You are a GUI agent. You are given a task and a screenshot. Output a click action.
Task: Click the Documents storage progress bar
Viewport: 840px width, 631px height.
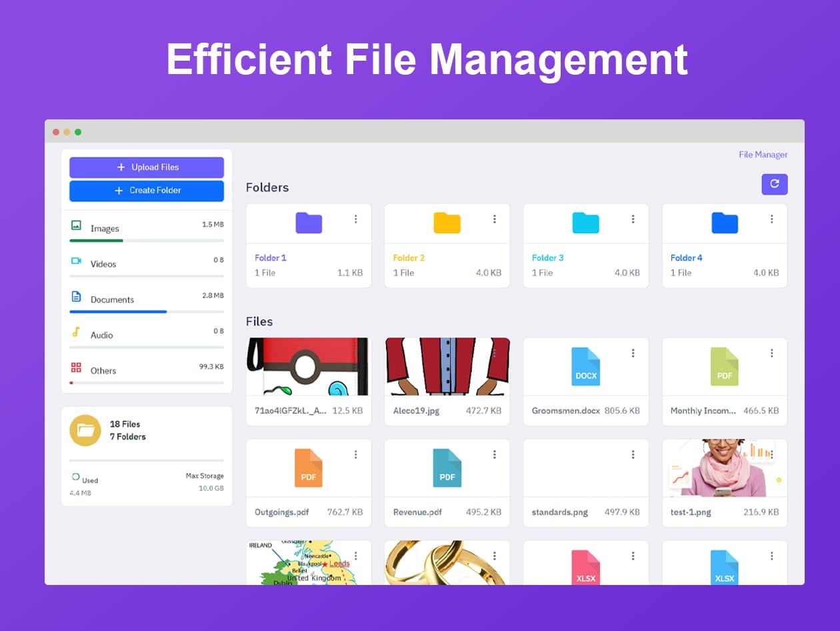click(147, 311)
